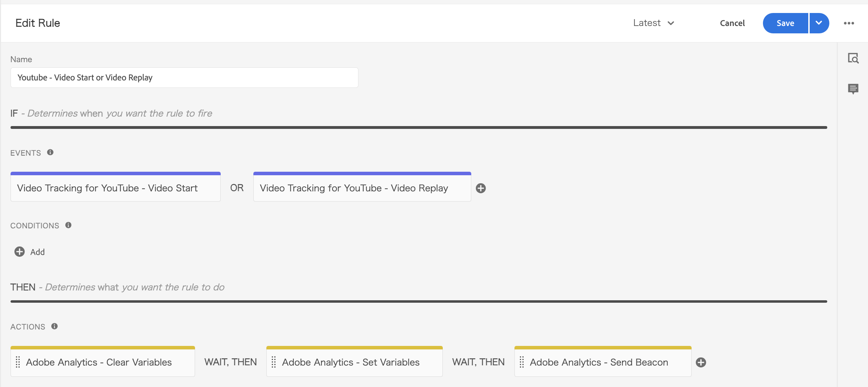Open the more options ellipsis menu
The height and width of the screenshot is (387, 868).
click(849, 23)
